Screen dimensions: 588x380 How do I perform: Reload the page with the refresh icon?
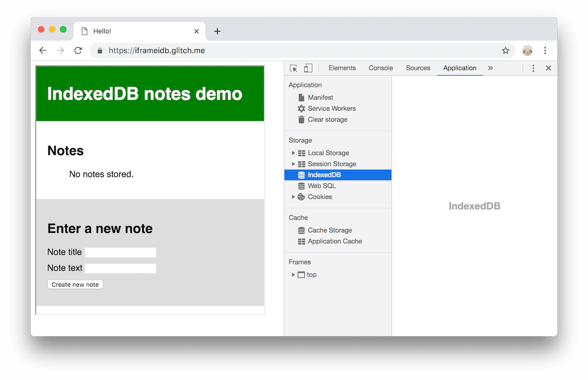click(78, 50)
